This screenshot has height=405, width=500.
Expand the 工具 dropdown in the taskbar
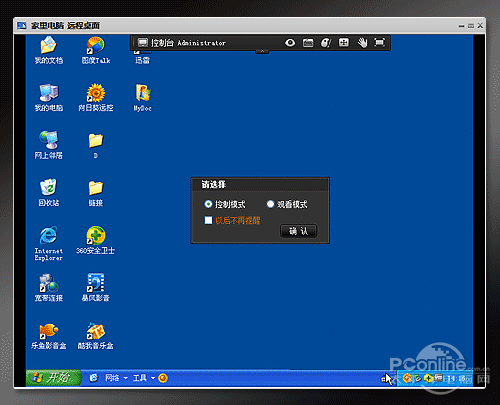pyautogui.click(x=144, y=378)
